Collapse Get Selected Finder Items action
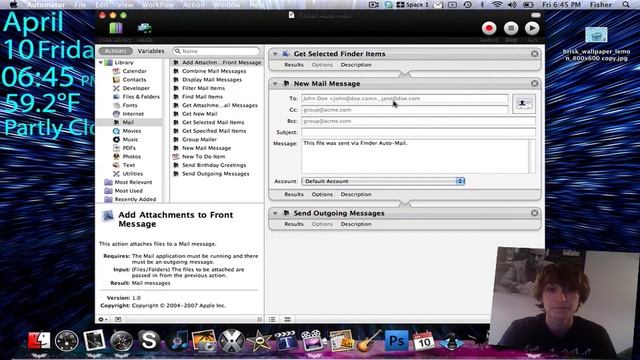The height and width of the screenshot is (360, 640). click(x=275, y=54)
